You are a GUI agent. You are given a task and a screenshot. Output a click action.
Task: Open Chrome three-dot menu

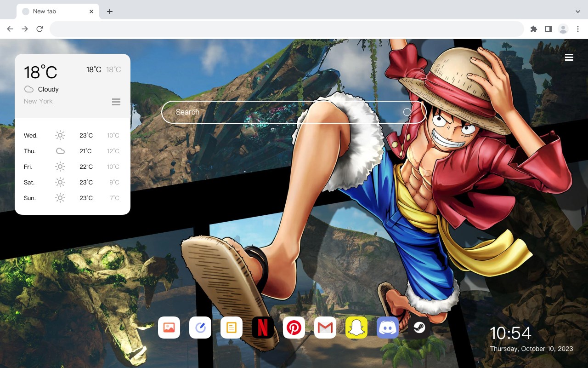click(578, 29)
